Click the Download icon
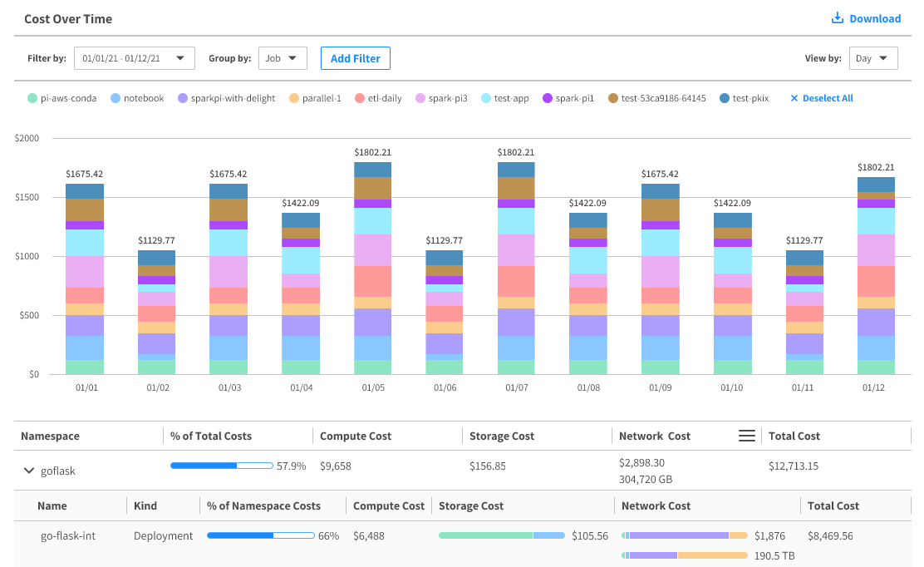The height and width of the screenshot is (567, 924). pos(838,18)
